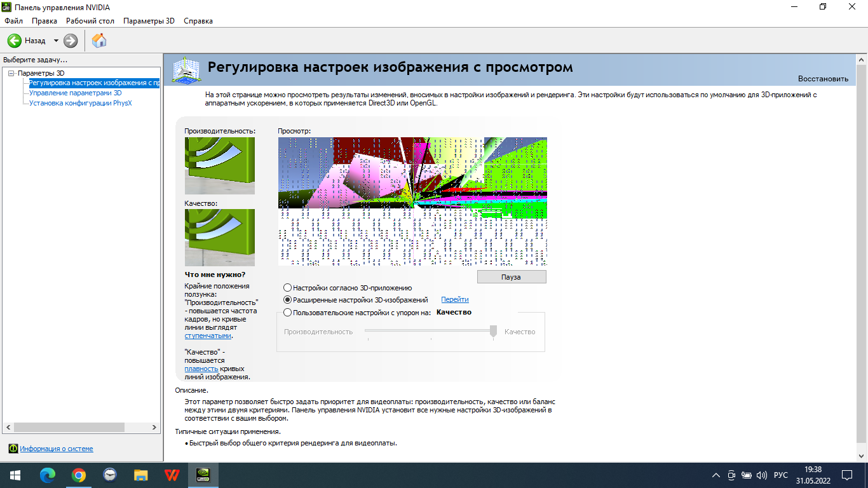This screenshot has height=488, width=868.
Task: Close the NVIDIA Control Panel window
Action: point(853,7)
